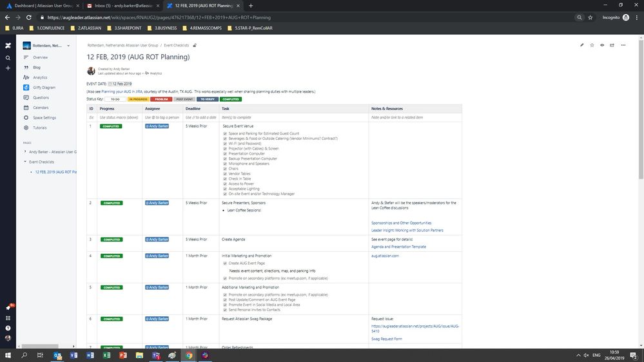
Task: Edit page with pencil icon
Action: tap(582, 45)
